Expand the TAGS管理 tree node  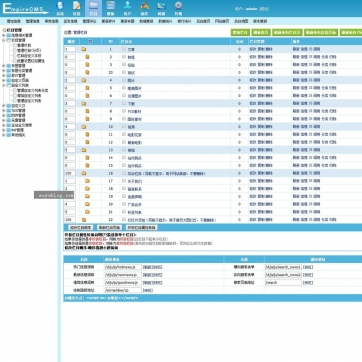[x=4, y=110]
